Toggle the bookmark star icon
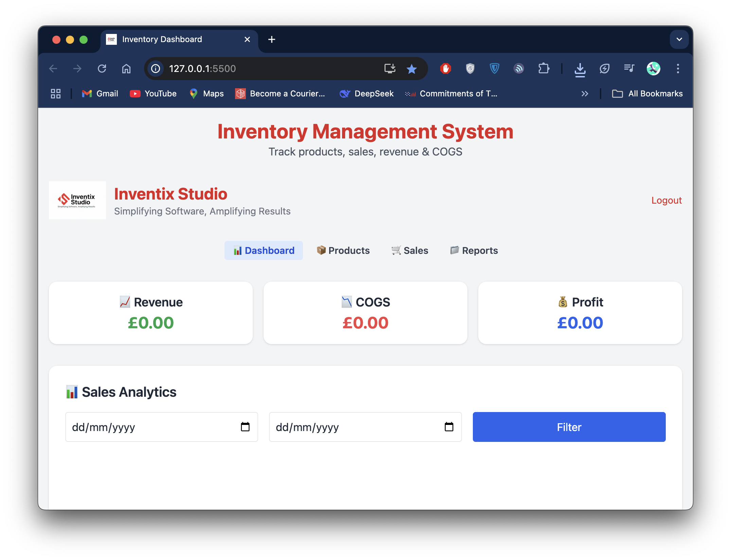 (412, 69)
